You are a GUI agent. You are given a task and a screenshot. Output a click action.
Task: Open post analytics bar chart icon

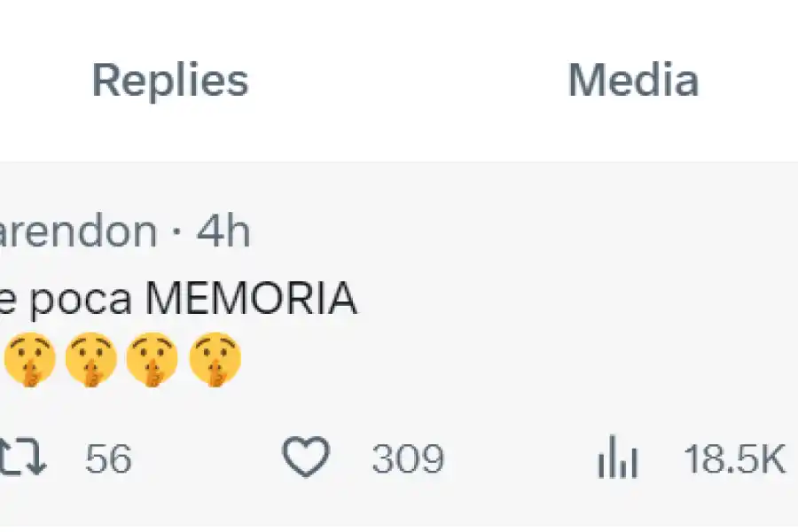tap(618, 459)
